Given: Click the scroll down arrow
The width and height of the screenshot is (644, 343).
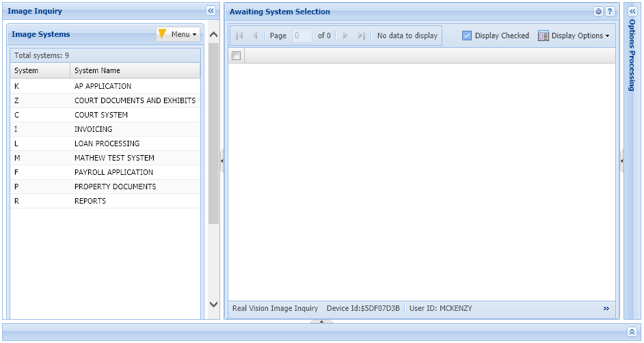Looking at the screenshot, I should pos(213,304).
